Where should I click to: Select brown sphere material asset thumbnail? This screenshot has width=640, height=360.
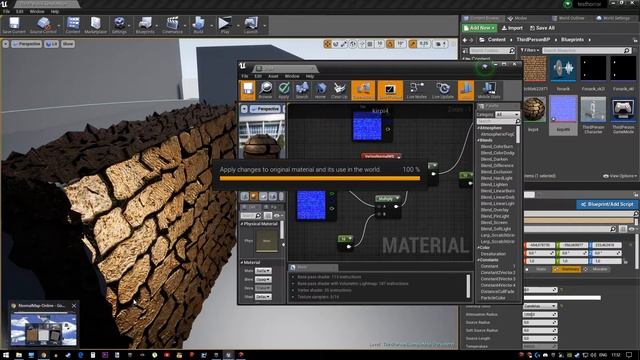point(533,109)
